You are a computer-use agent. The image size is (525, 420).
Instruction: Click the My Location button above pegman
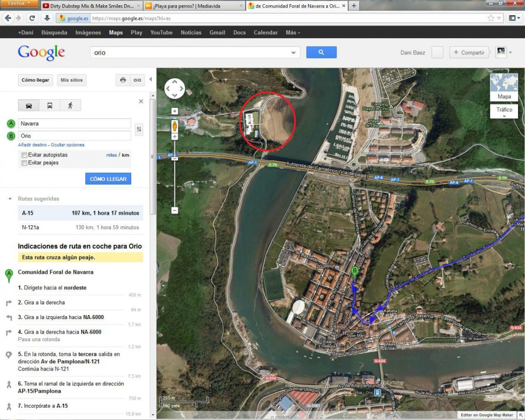click(174, 111)
